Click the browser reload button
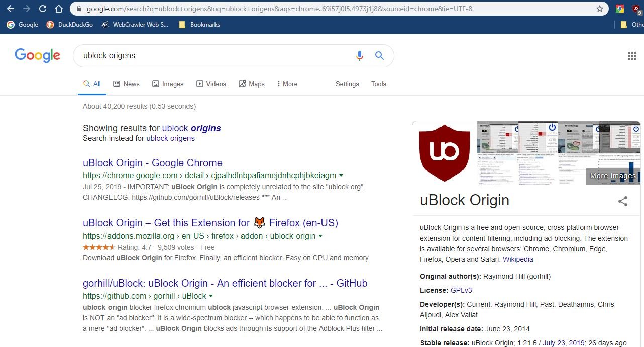 (43, 9)
